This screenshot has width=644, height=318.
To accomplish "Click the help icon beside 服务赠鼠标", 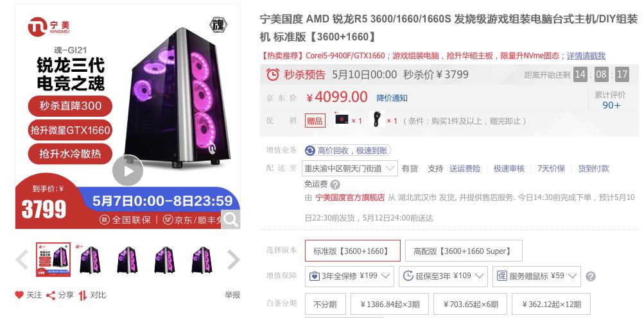I will tap(591, 276).
